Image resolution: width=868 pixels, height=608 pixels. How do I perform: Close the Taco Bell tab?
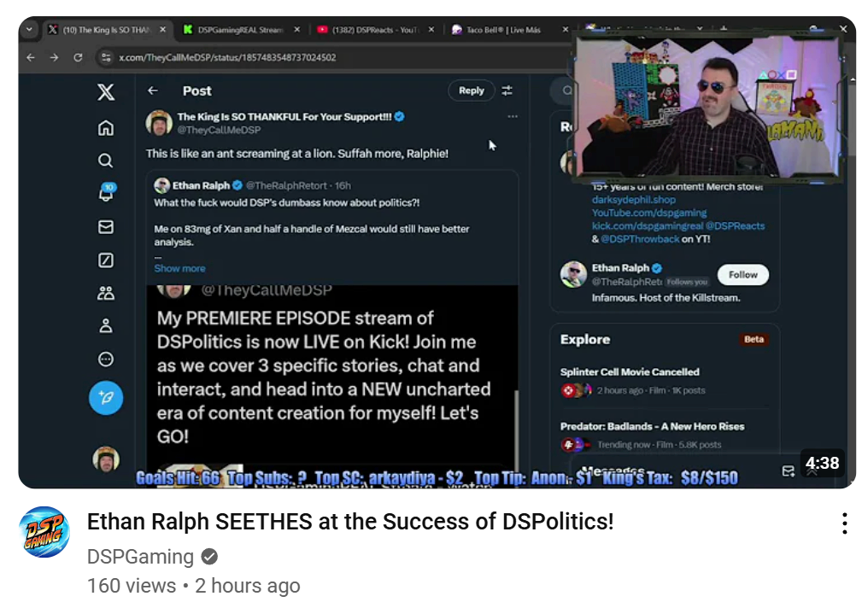point(566,30)
